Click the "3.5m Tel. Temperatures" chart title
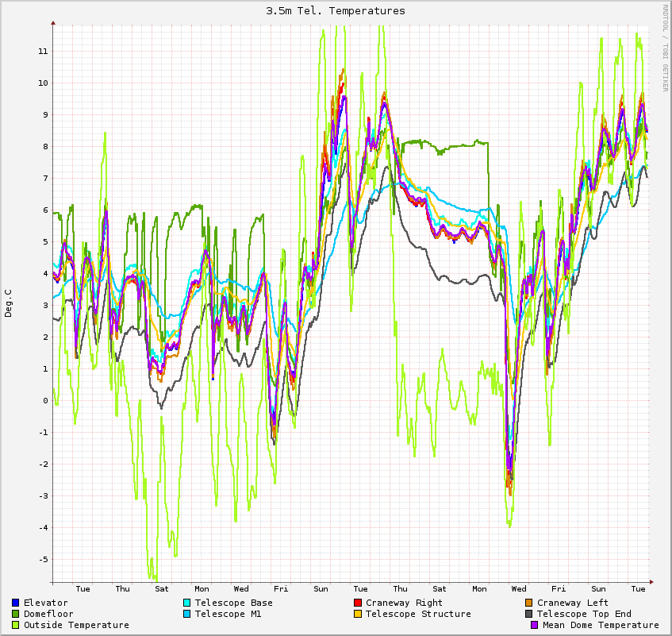672x636 pixels. pyautogui.click(x=336, y=10)
